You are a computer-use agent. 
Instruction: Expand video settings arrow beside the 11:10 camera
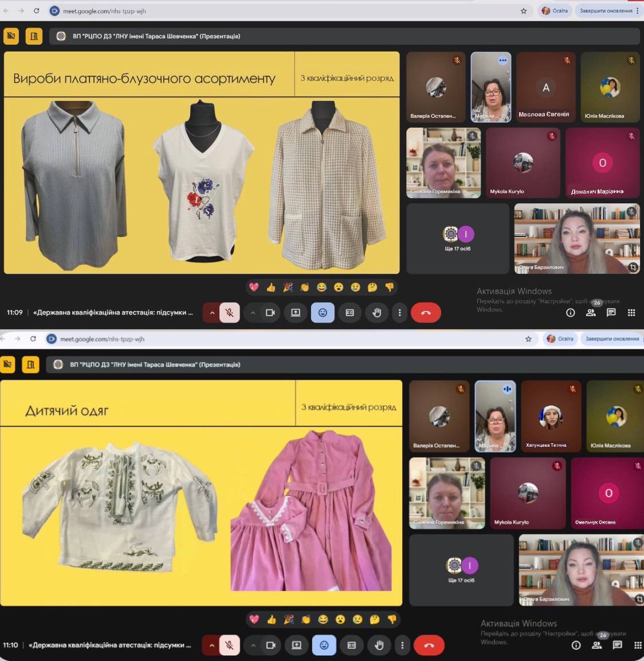click(253, 646)
